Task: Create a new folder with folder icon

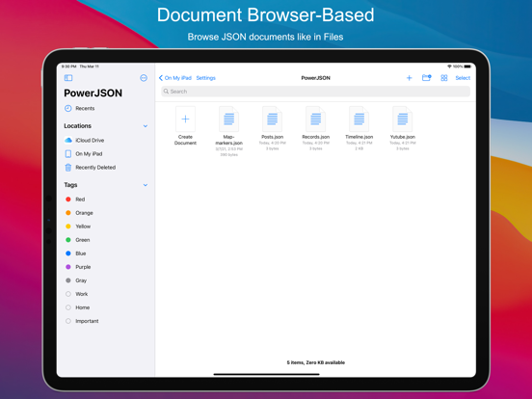Action: (427, 78)
